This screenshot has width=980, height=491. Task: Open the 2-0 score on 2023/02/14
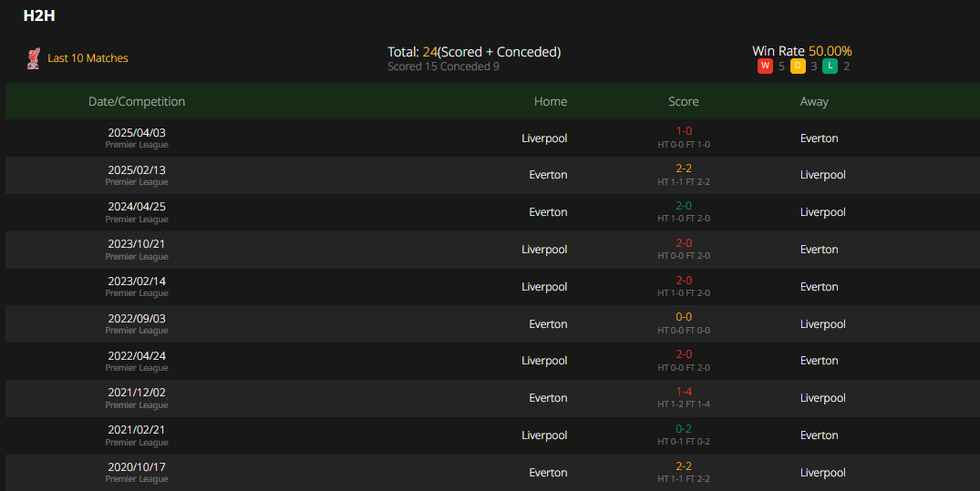point(684,281)
